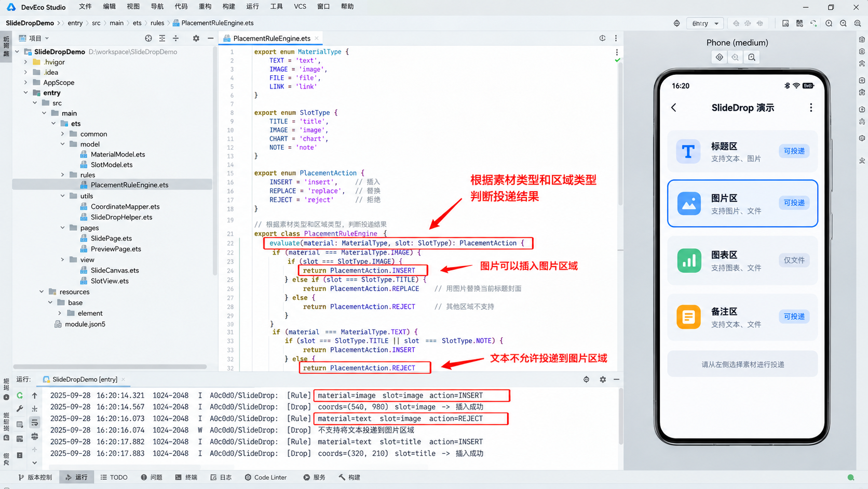Select SlotView.ets in the project tree
This screenshot has height=489, width=868.
click(110, 281)
